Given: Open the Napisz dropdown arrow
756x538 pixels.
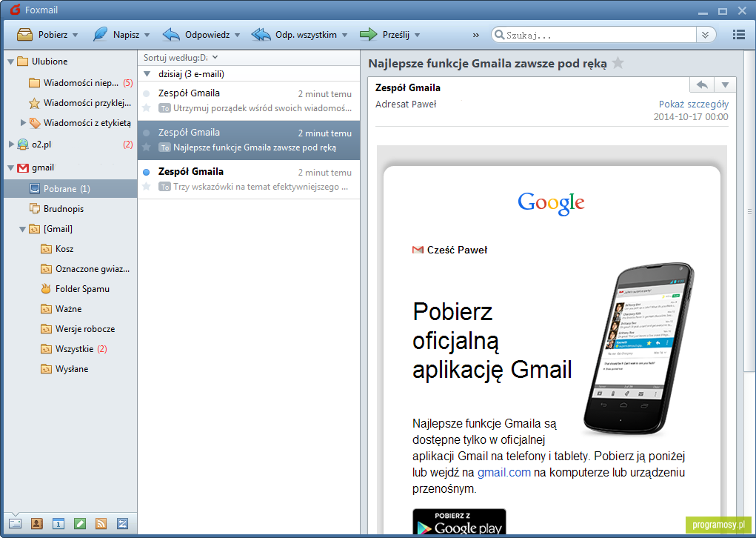Looking at the screenshot, I should [x=147, y=36].
